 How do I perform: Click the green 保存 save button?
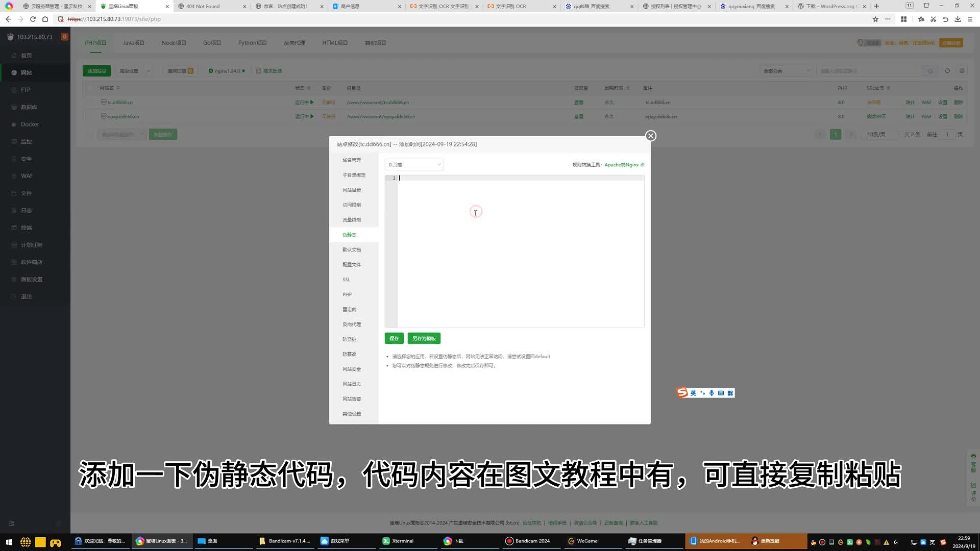click(x=394, y=339)
